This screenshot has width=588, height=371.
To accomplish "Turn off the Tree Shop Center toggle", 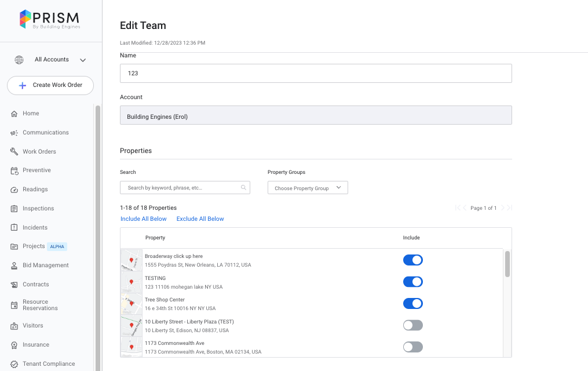I will tap(412, 304).
